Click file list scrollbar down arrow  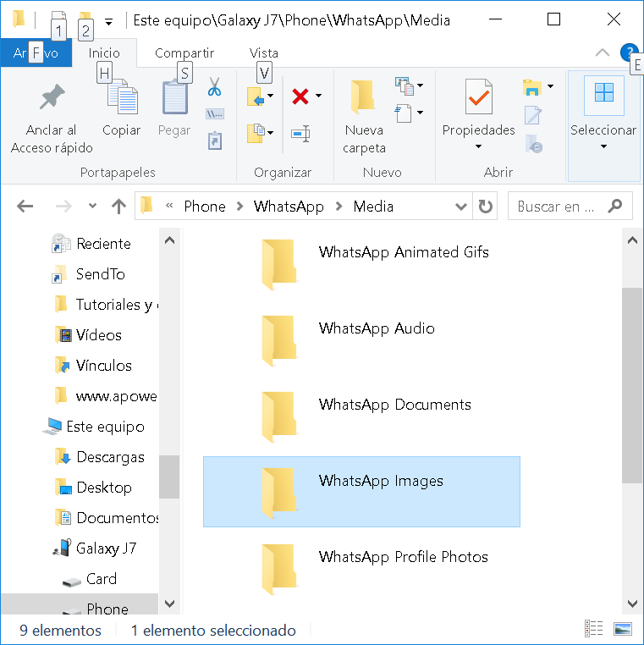[x=632, y=604]
